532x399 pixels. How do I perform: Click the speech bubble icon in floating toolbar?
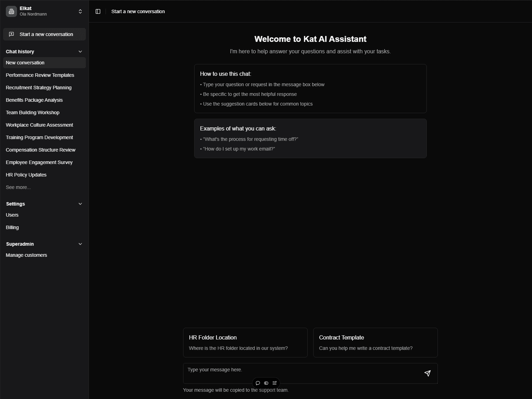click(258, 383)
